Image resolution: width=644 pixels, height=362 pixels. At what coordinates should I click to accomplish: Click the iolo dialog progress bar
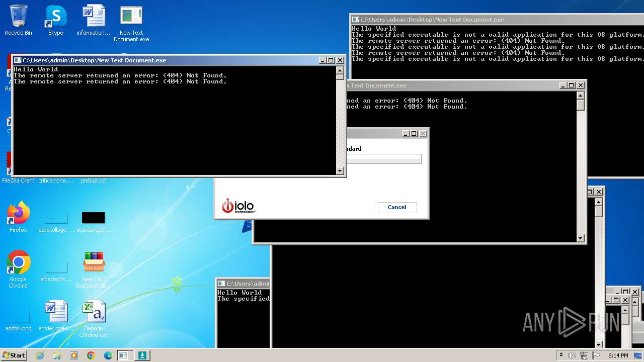point(384,159)
